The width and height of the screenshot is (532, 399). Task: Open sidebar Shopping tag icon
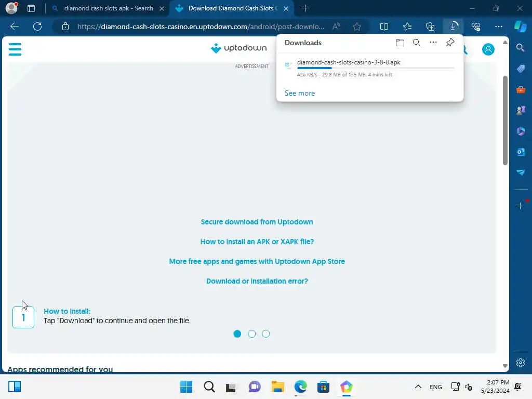pos(521,69)
